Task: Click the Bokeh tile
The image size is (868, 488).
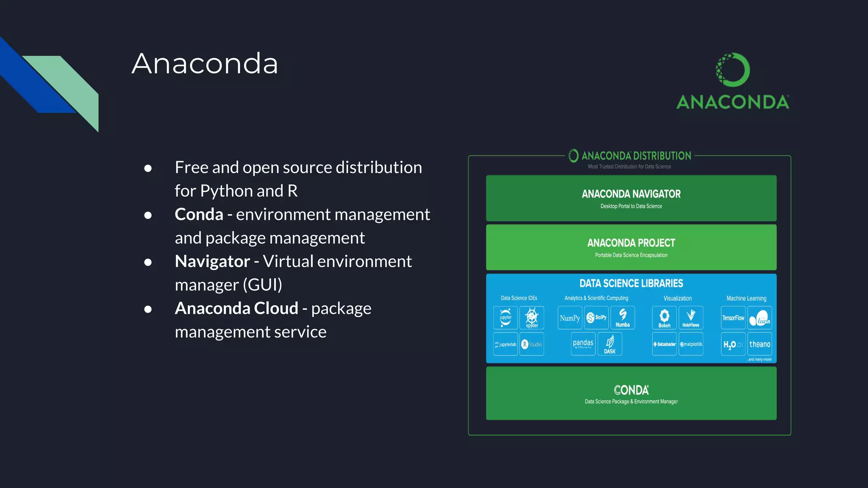Action: point(665,318)
